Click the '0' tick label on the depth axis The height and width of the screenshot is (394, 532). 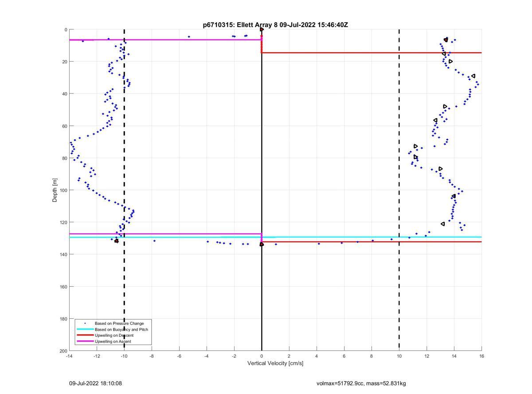66,30
